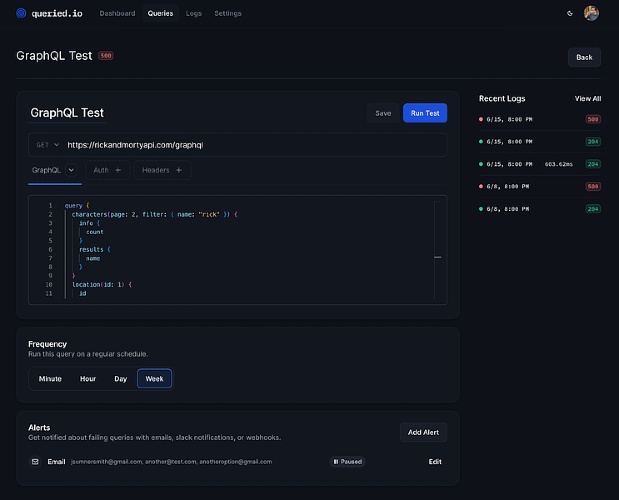This screenshot has height=500, width=619.
Task: Open the GET method dropdown
Action: [48, 145]
